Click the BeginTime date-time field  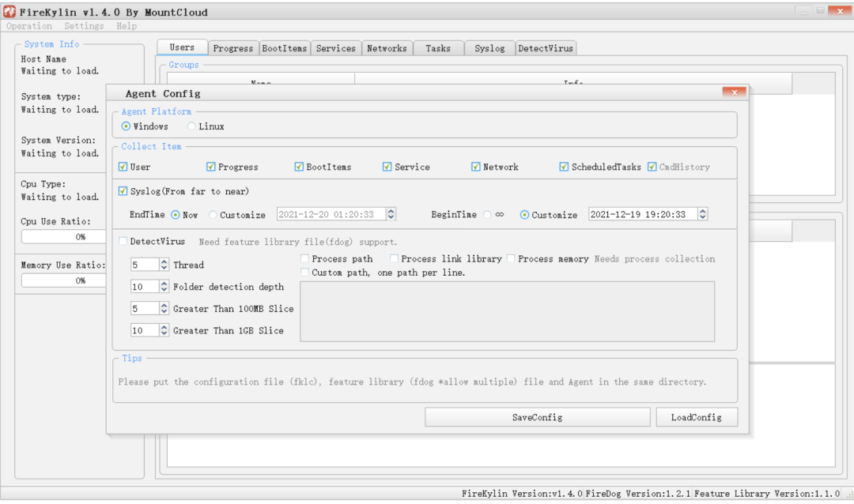coord(643,214)
